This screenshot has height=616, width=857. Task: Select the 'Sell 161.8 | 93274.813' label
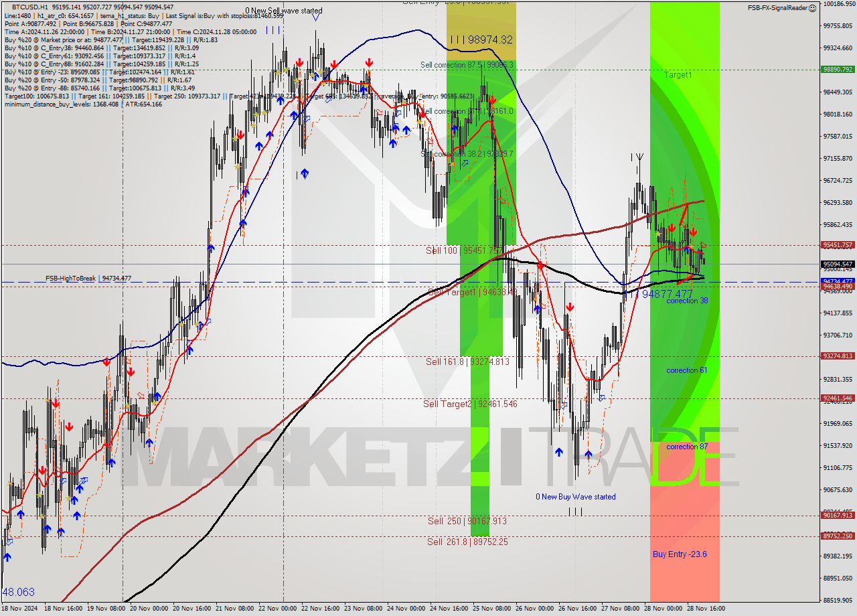(x=467, y=362)
